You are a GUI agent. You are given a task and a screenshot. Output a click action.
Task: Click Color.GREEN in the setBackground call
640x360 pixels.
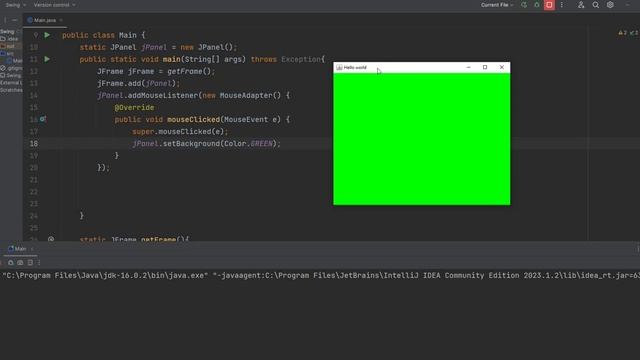tap(248, 144)
